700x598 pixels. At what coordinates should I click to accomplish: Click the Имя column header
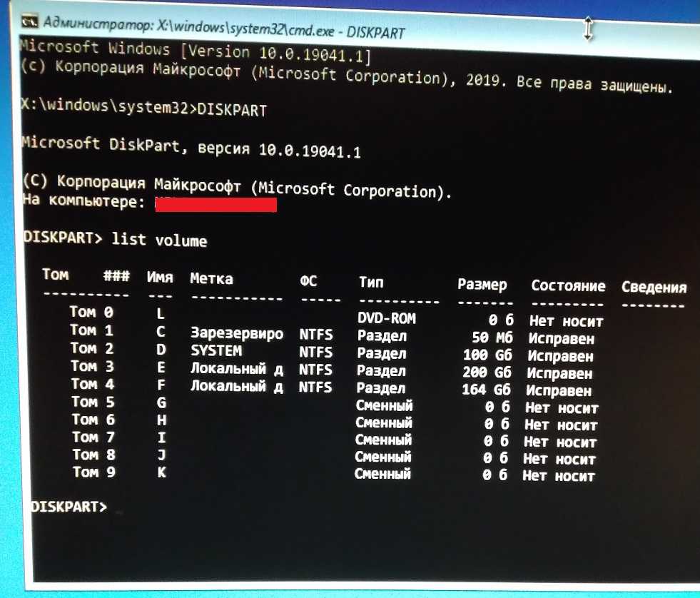click(160, 278)
